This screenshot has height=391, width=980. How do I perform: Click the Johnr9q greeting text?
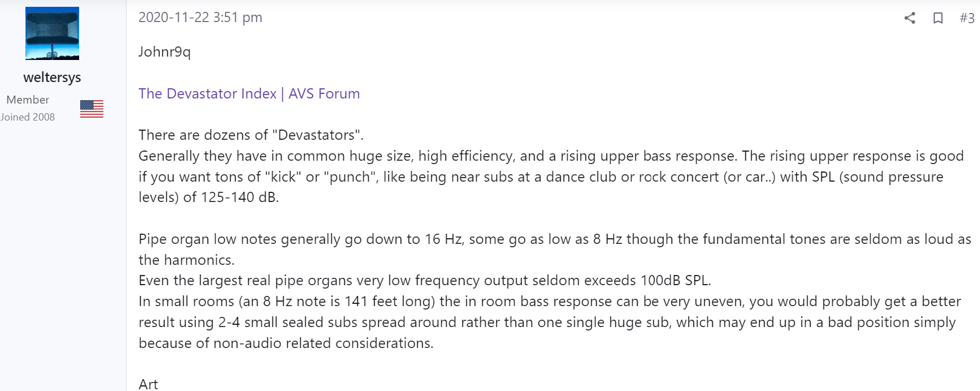pos(164,51)
